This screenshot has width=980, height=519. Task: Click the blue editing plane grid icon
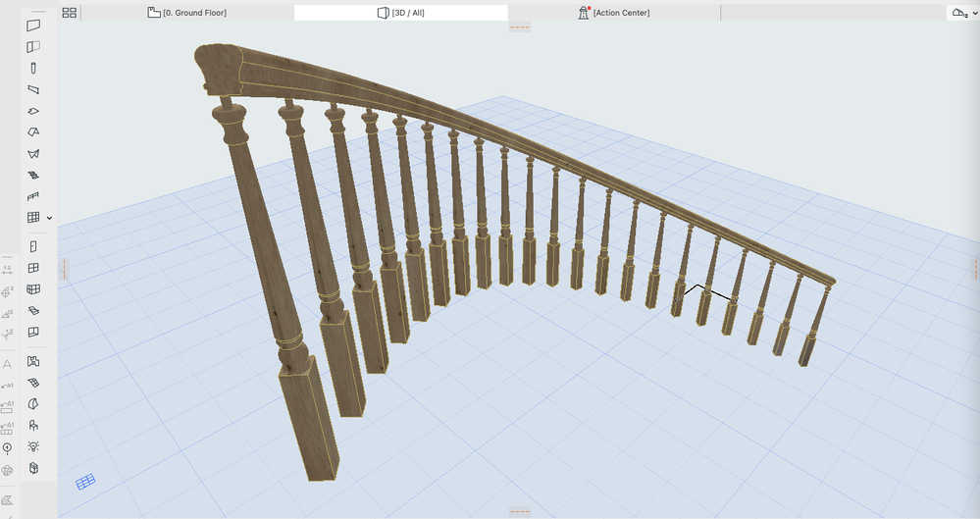85,481
